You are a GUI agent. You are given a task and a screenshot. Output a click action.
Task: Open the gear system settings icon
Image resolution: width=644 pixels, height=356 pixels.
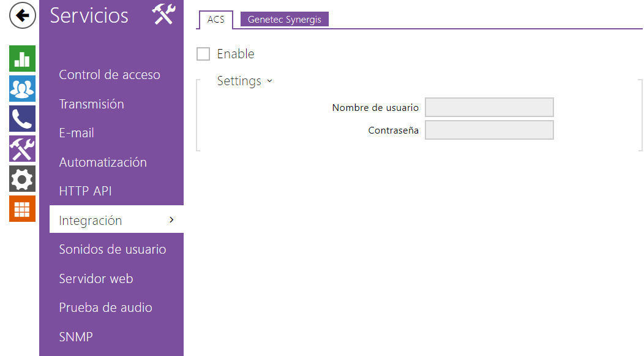point(22,179)
